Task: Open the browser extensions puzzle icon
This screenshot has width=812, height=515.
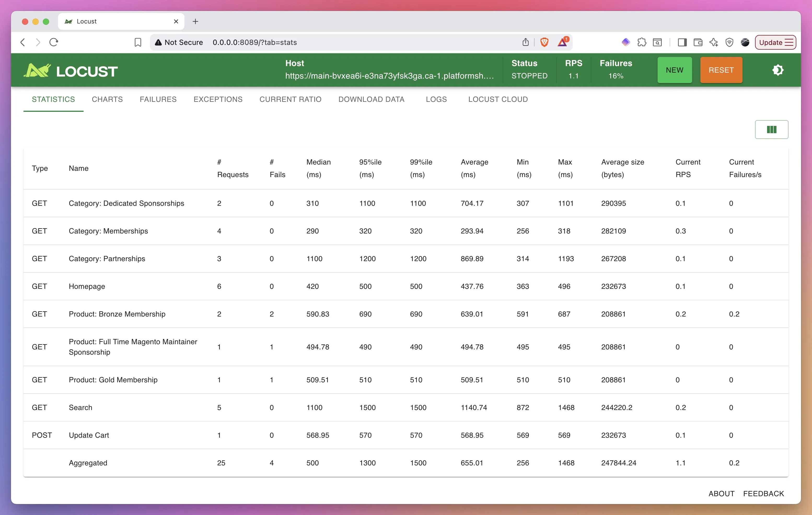Action: (x=642, y=42)
